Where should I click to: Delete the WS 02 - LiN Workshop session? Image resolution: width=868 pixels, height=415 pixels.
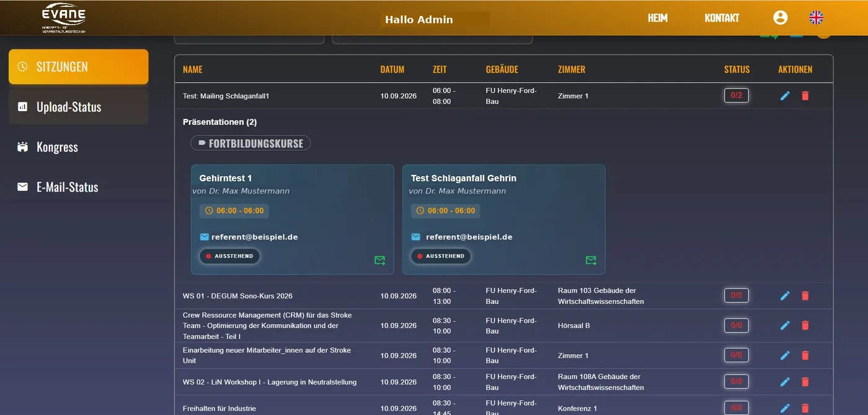(x=805, y=382)
